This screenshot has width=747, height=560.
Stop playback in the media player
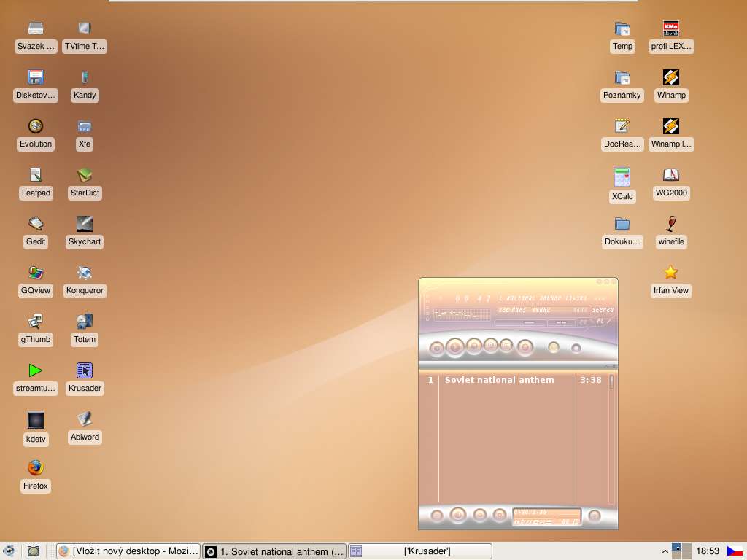pos(491,346)
